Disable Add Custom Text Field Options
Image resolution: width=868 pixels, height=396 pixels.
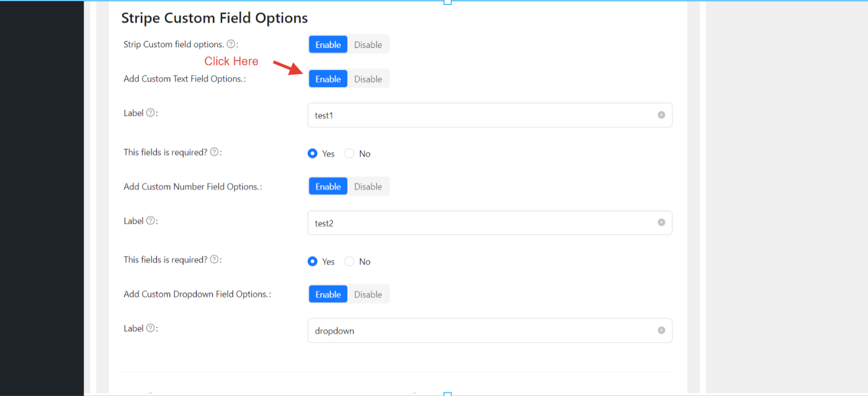coord(368,79)
